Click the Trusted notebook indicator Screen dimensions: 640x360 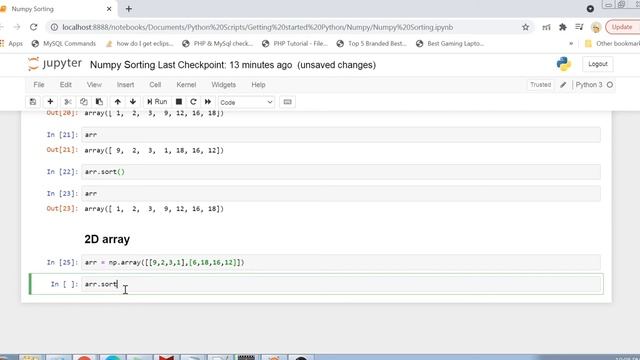[x=540, y=84]
